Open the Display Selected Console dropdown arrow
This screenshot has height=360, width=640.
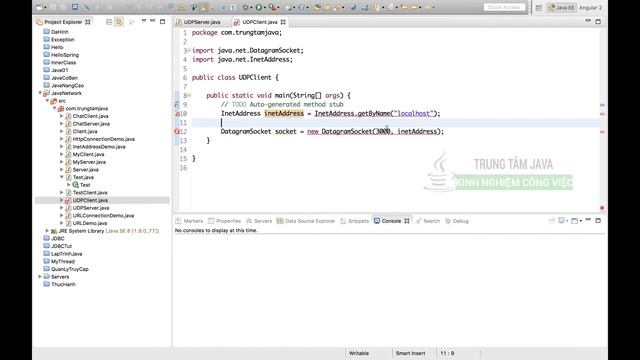(567, 221)
